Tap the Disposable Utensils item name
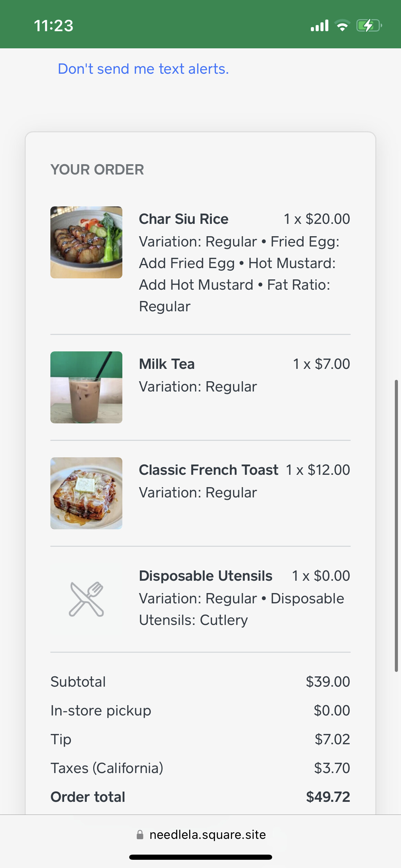 click(x=206, y=576)
